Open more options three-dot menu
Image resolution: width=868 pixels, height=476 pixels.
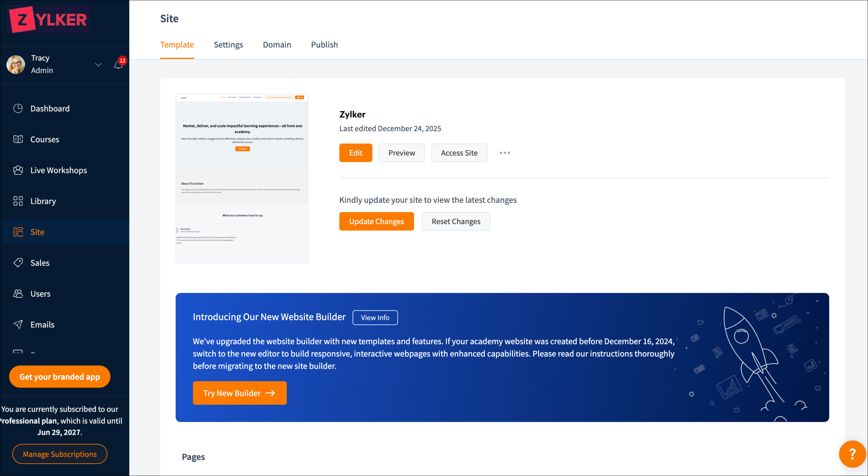504,153
